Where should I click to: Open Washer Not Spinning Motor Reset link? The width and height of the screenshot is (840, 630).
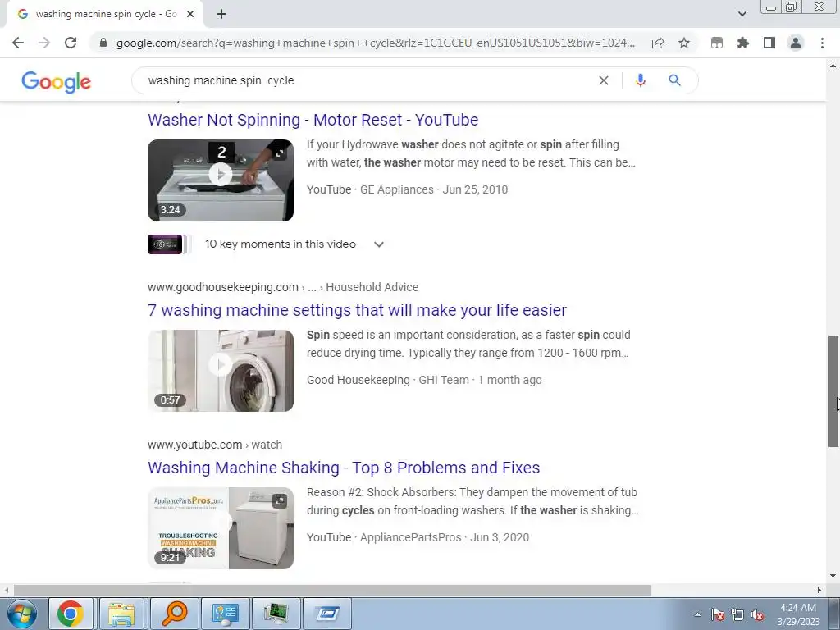313,120
